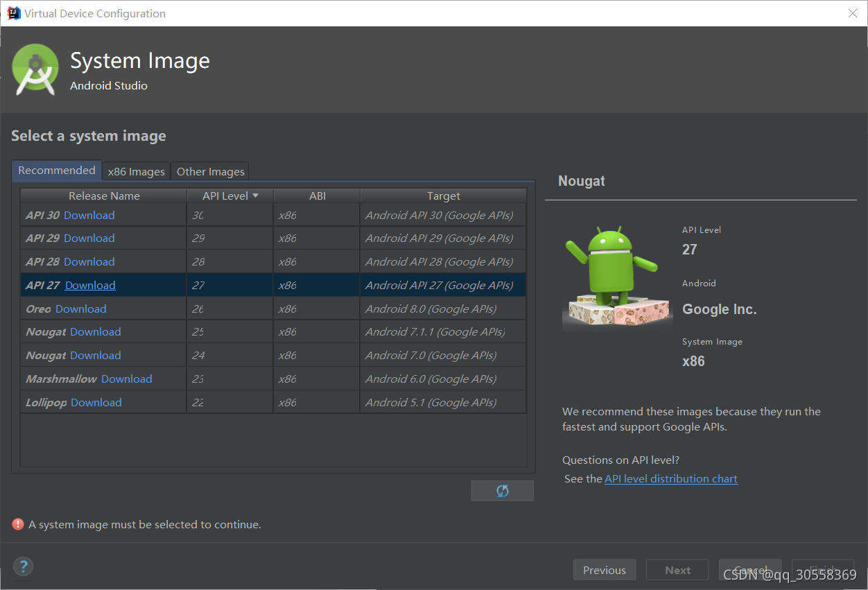This screenshot has height=590, width=868.
Task: Select the Android 8.0 (Google APIs) row
Action: click(273, 309)
